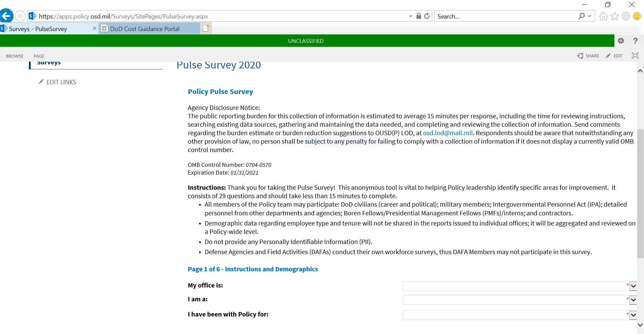Open the PAGE ribbon tab
This screenshot has width=644, height=334.
[39, 56]
